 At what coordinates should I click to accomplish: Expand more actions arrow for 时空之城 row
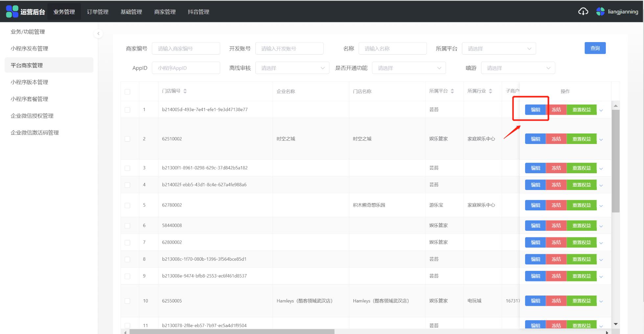(601, 140)
